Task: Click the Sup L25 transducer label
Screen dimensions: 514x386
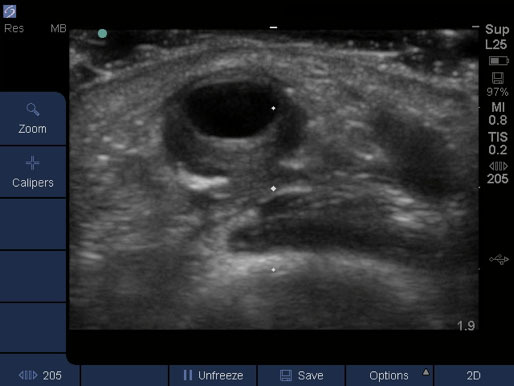Action: 497,37
